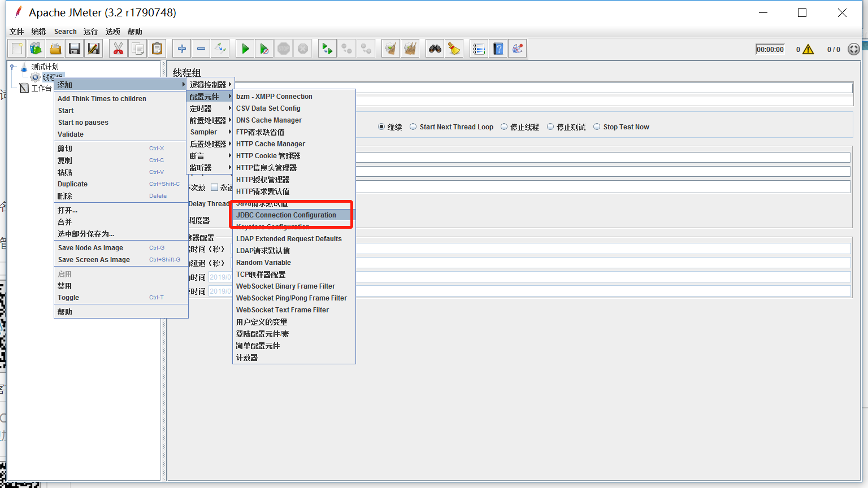This screenshot has width=868, height=488.
Task: Open the 编辑 menu
Action: tap(38, 32)
